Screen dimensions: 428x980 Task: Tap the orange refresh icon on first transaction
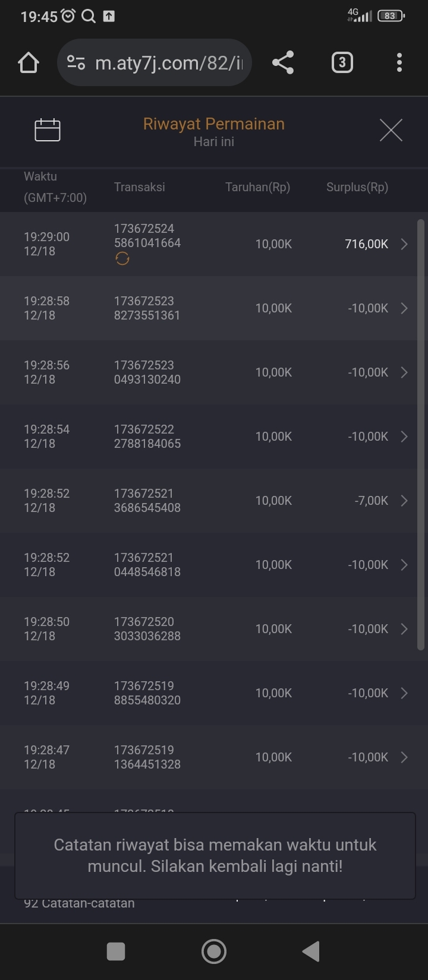click(x=122, y=259)
